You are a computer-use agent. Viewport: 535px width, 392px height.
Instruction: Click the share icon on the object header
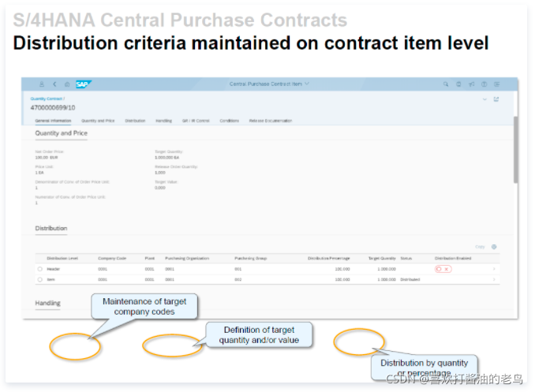click(x=496, y=99)
